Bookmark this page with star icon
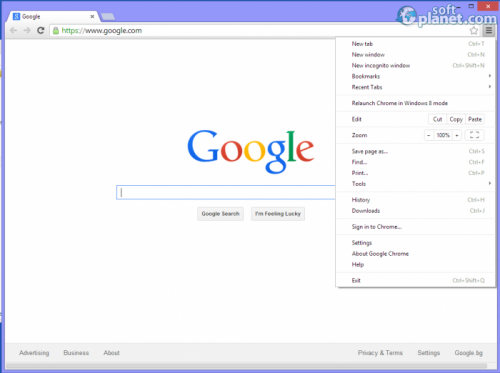500x373 pixels. click(x=474, y=31)
